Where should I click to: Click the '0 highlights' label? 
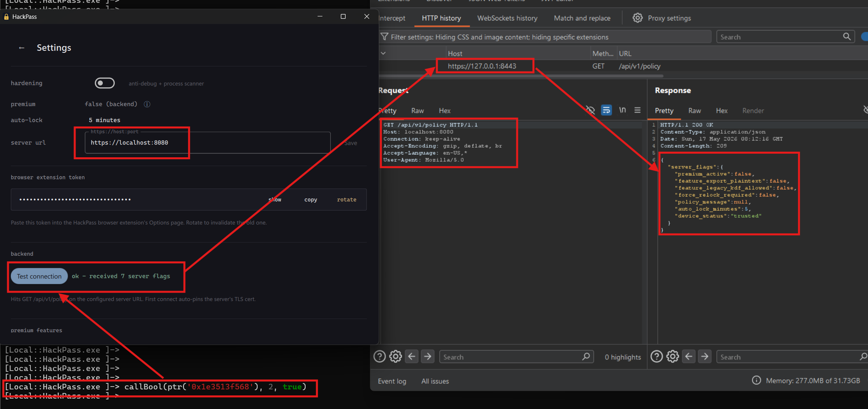click(x=623, y=357)
